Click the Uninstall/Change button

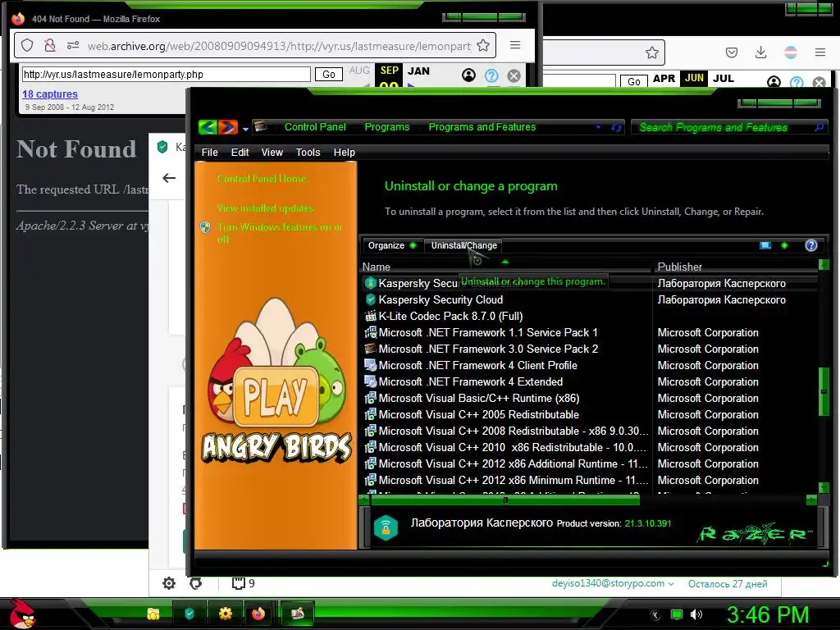[464, 245]
